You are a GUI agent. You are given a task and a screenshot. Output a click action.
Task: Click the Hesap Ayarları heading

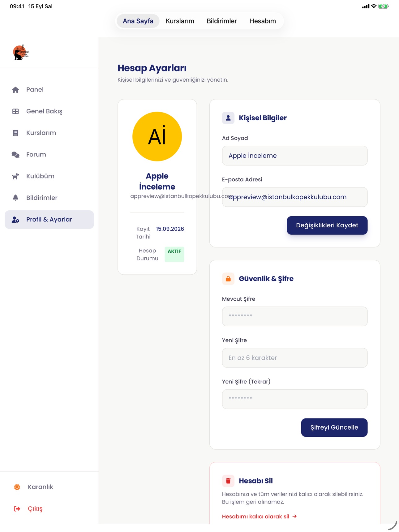[x=152, y=68]
